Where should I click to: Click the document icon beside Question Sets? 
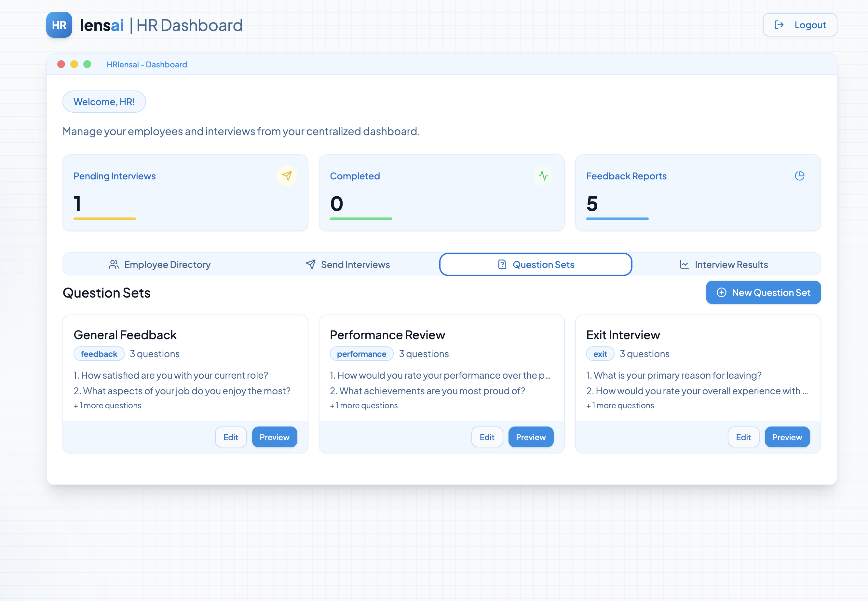(502, 264)
